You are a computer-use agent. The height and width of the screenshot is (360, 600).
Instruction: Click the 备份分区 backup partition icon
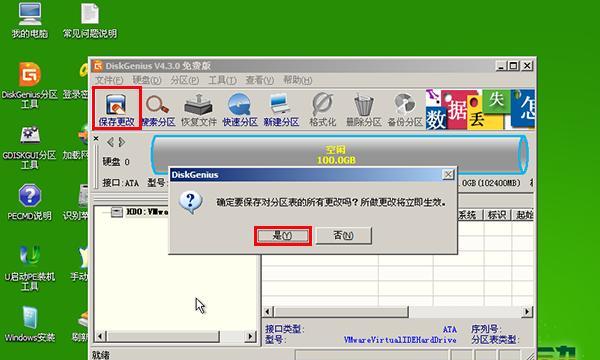click(x=405, y=110)
